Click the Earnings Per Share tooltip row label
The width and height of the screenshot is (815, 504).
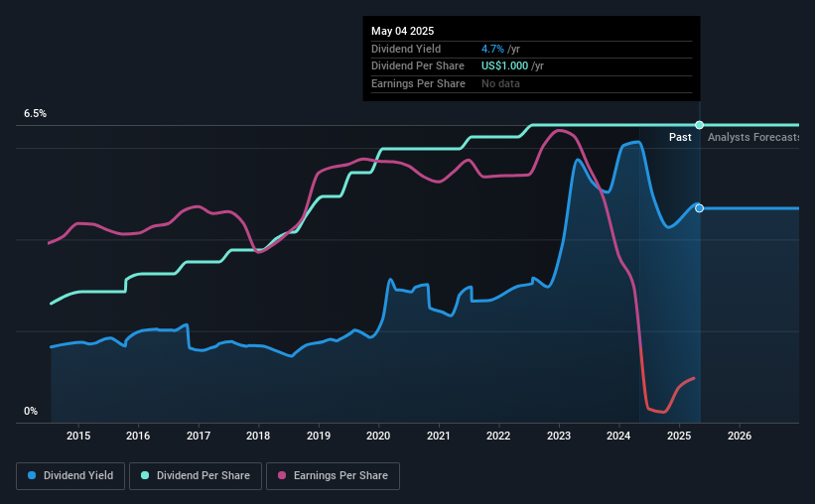tap(418, 83)
